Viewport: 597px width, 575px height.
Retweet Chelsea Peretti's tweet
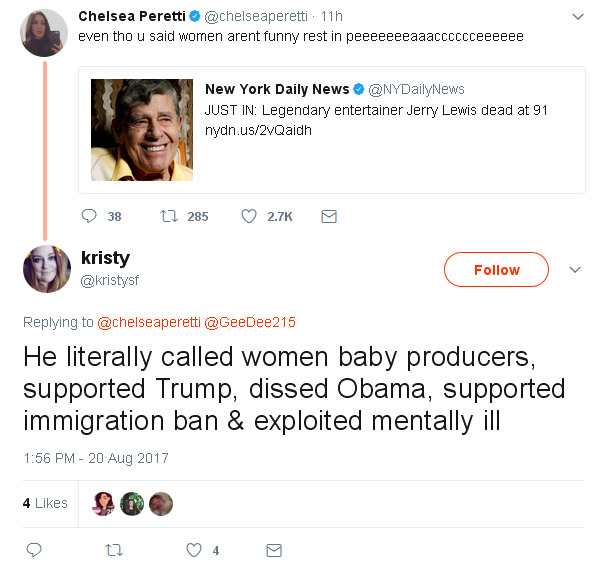pyautogui.click(x=169, y=216)
